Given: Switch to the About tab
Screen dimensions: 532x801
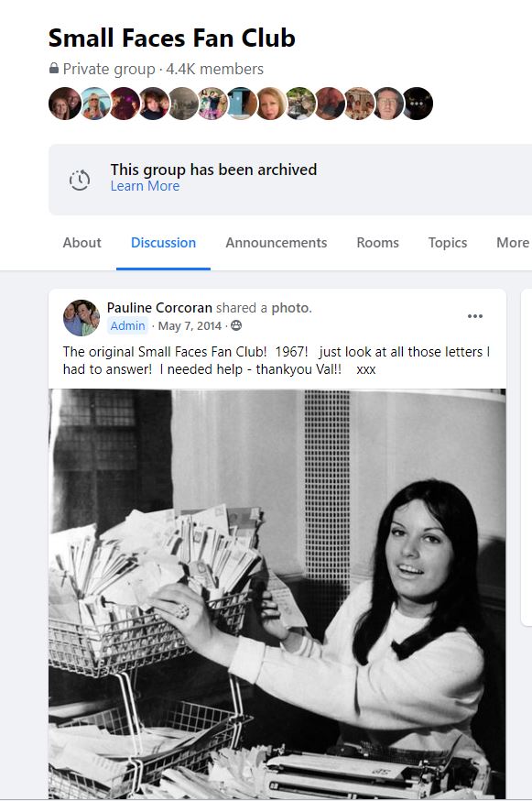Looking at the screenshot, I should pyautogui.click(x=81, y=243).
